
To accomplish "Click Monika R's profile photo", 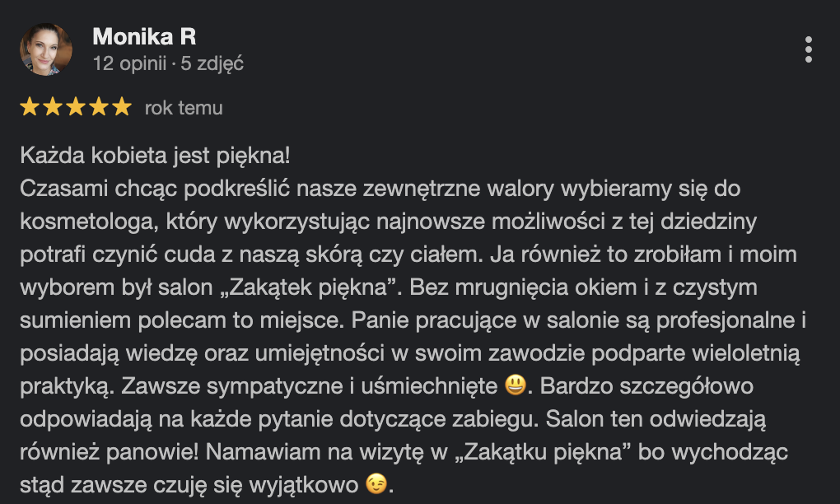I will [46, 49].
